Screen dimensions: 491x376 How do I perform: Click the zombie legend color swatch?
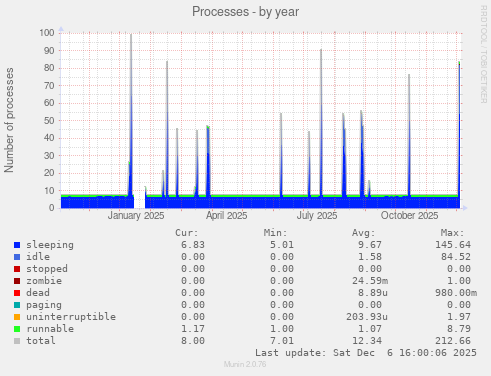pos(17,281)
